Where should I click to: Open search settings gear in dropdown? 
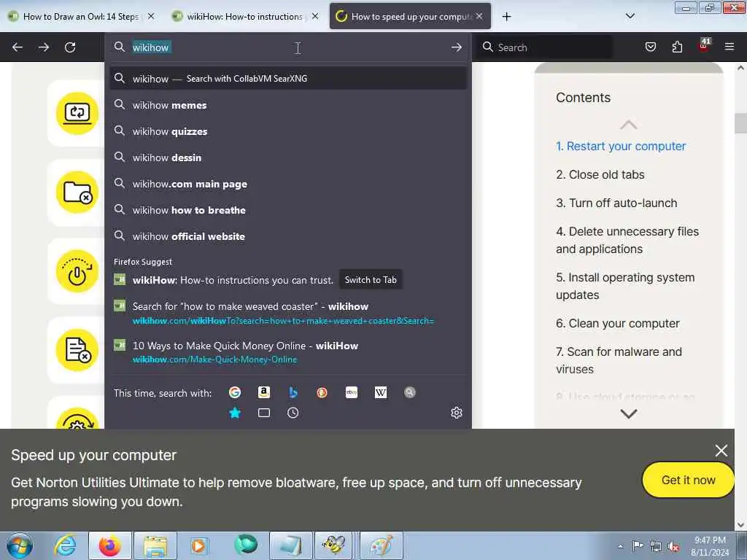457,413
